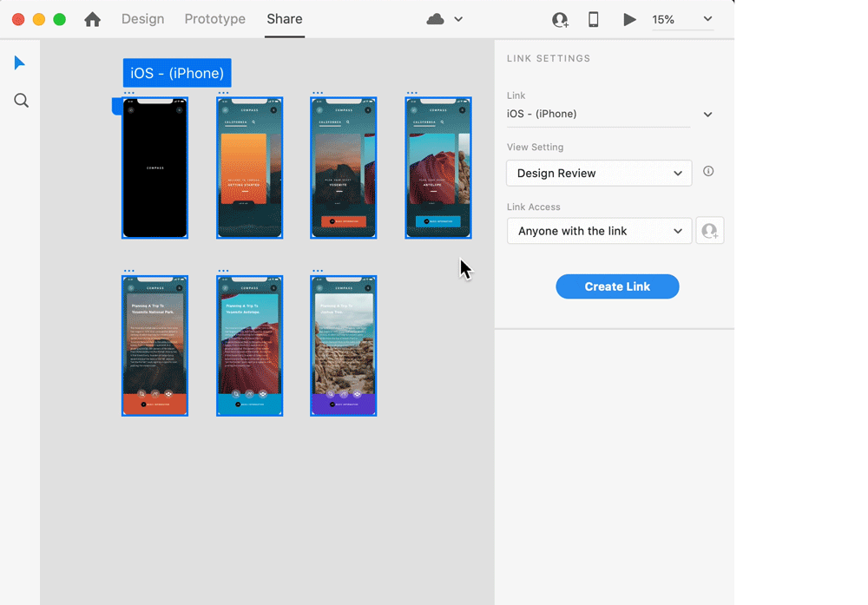Expand the iOS - (iPhone) link dropdown
Screen dimensions: 868x605
pyautogui.click(x=707, y=114)
